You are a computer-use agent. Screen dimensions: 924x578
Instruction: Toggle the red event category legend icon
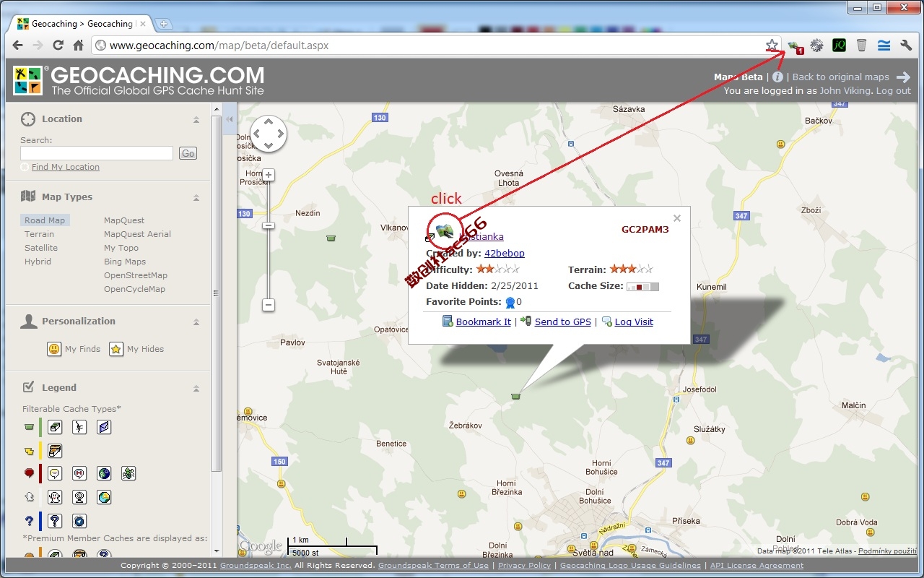pyautogui.click(x=30, y=474)
